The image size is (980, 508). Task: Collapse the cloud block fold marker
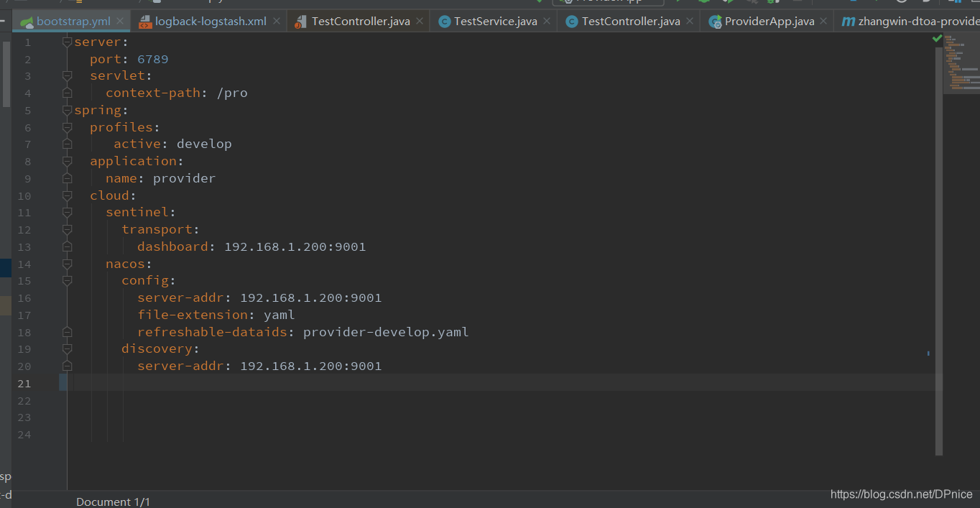click(x=67, y=195)
